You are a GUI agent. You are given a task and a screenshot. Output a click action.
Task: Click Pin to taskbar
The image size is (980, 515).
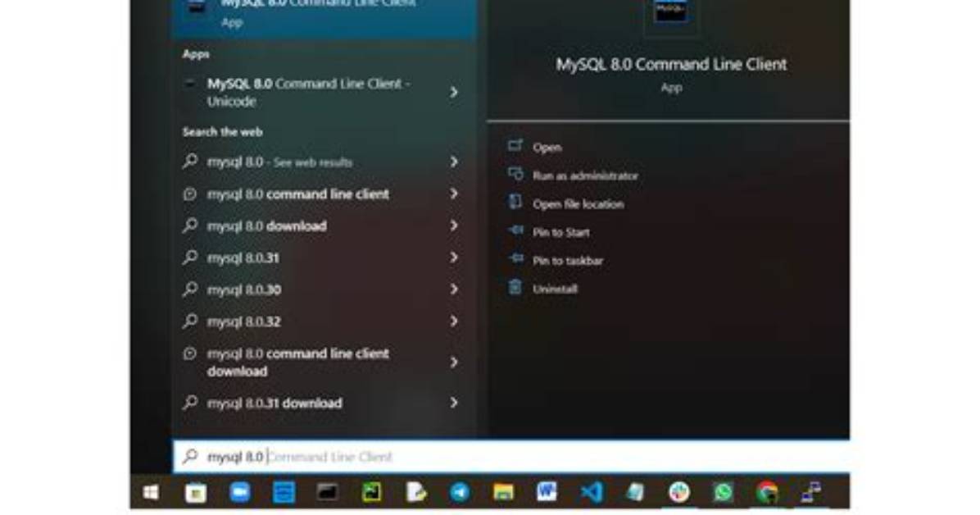(x=568, y=260)
